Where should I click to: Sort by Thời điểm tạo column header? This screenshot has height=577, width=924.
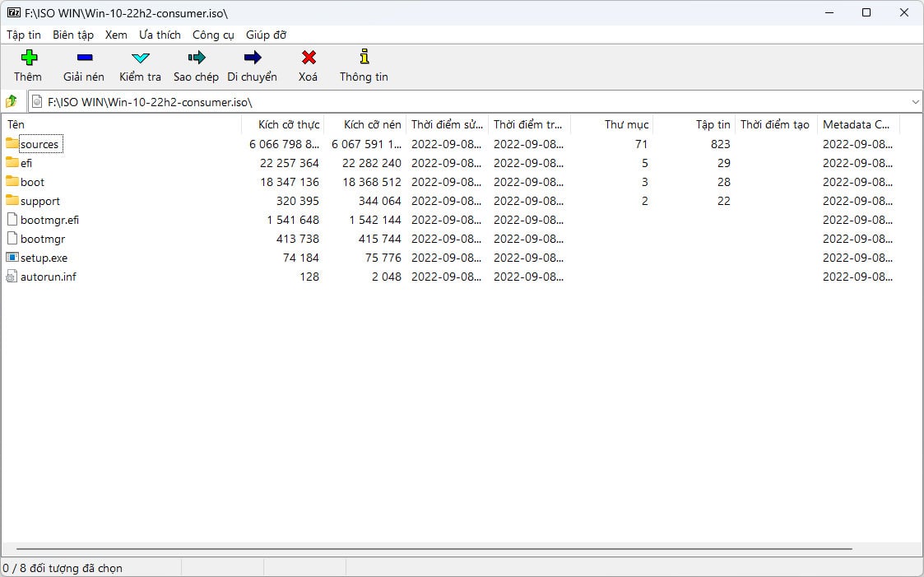(x=777, y=124)
